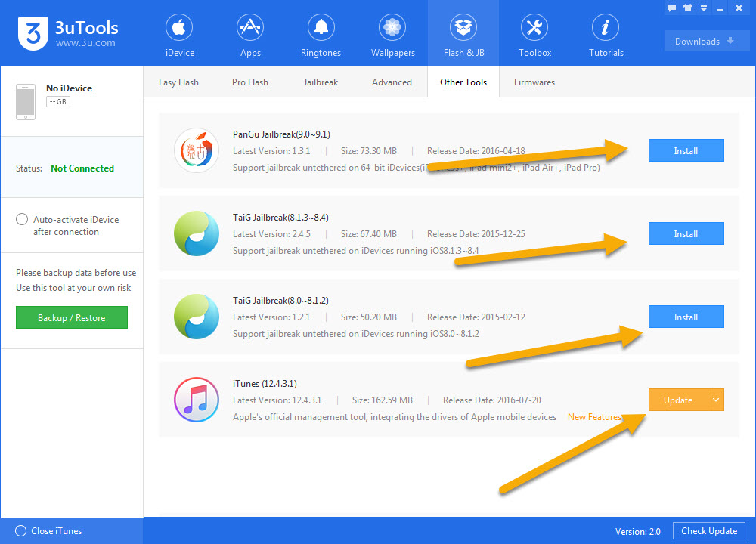This screenshot has height=544, width=756.
Task: Click 'Please backup data before use' notice
Action: point(76,273)
